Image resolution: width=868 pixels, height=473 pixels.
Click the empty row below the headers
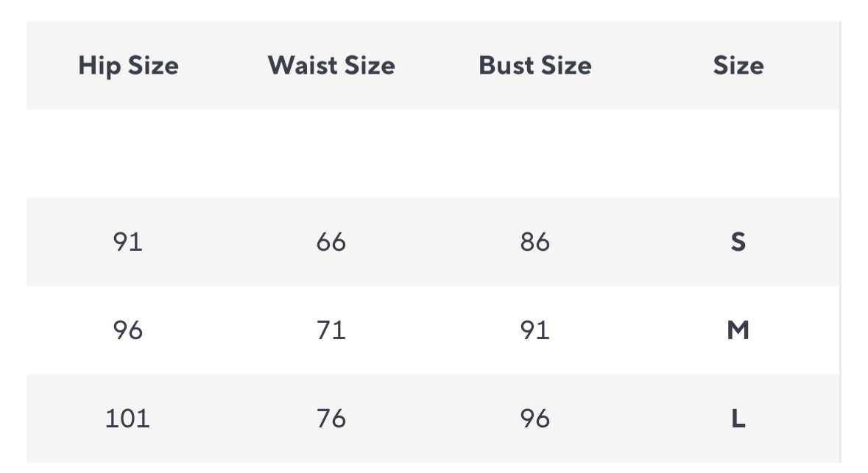point(434,153)
